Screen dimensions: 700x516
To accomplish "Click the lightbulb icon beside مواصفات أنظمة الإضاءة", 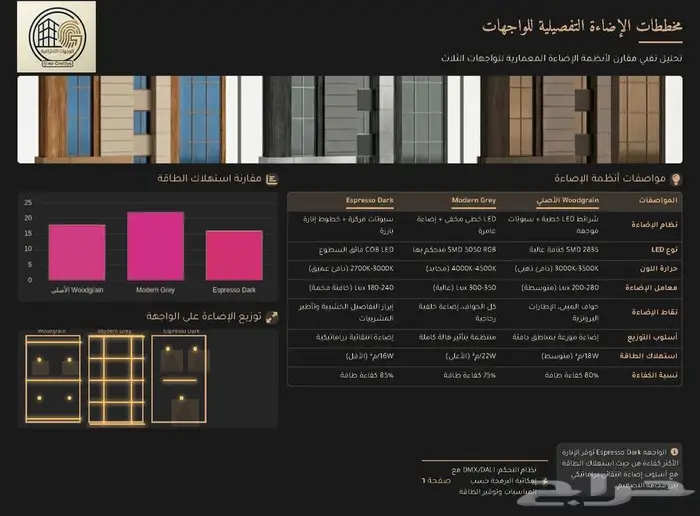I will point(676,179).
